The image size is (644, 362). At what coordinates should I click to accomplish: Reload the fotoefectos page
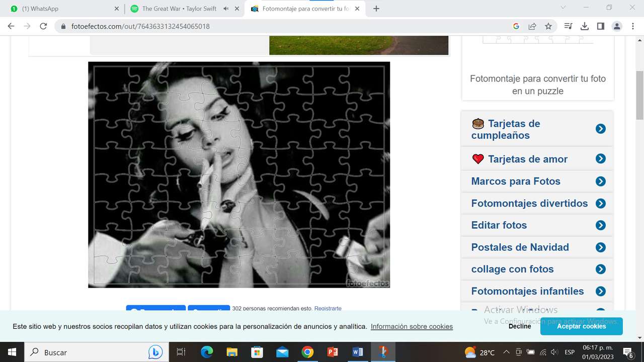(x=43, y=26)
